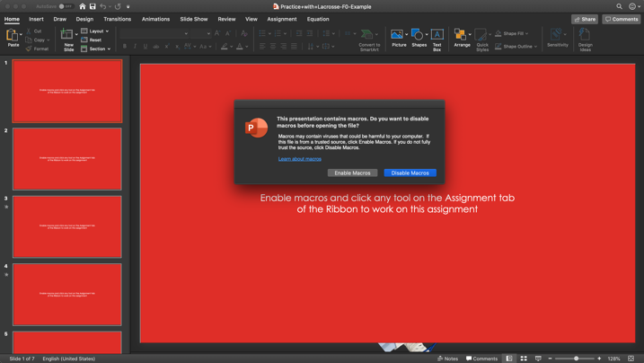This screenshot has height=363, width=644.
Task: Open the Design tab
Action: (84, 19)
